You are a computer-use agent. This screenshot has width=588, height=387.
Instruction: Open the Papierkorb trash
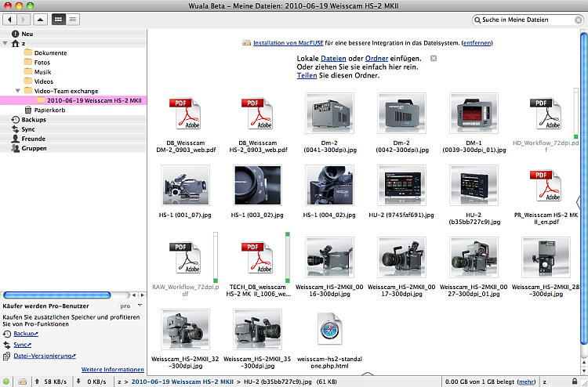coord(45,110)
